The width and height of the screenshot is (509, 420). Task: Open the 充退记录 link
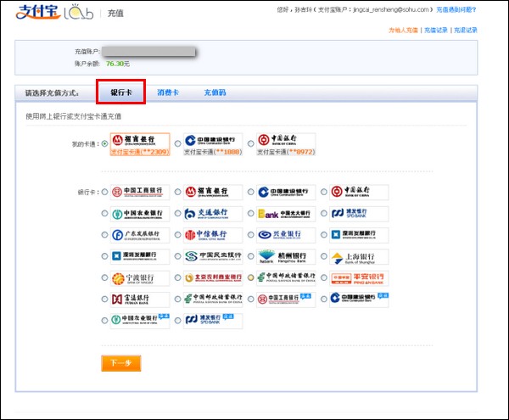point(466,31)
